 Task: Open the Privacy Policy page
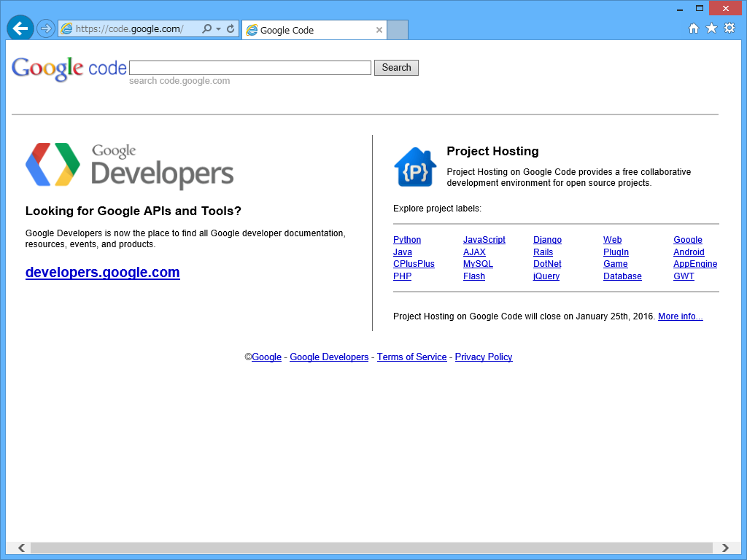tap(484, 357)
